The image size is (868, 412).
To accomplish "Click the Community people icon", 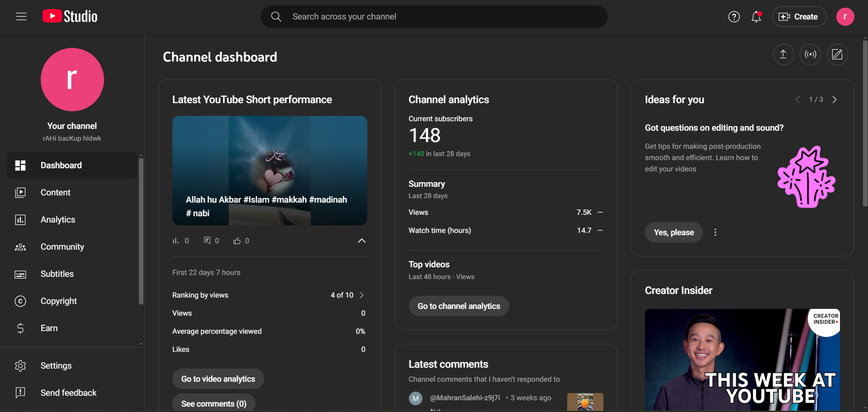I will (20, 247).
